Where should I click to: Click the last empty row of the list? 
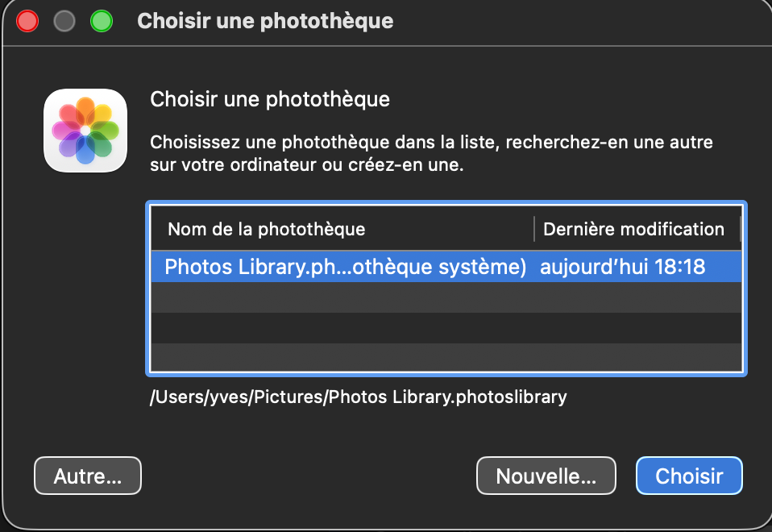[446, 357]
